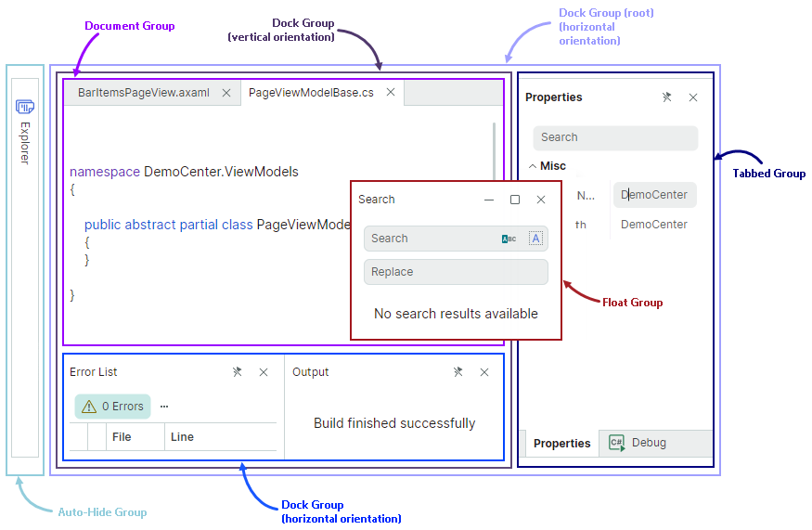The height and width of the screenshot is (530, 812).
Task: Focus the Replace text input
Action: tap(456, 272)
